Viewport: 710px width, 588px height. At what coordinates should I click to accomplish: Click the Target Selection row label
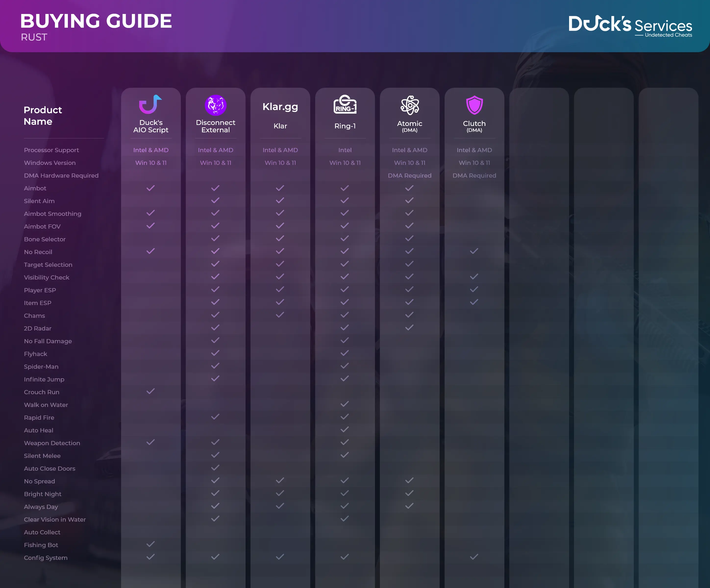coord(48,265)
